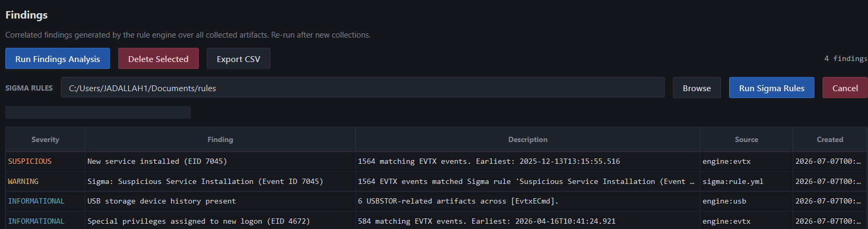This screenshot has width=868, height=229.
Task: Sort table by Finding column header
Action: click(221, 139)
